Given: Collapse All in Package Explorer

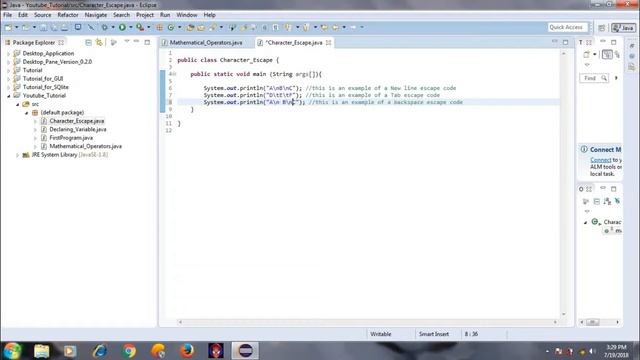Looking at the screenshot, I should point(88,42).
